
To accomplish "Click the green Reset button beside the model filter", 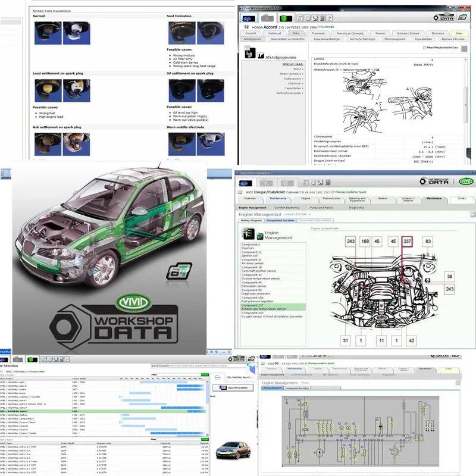I will pos(205,375).
